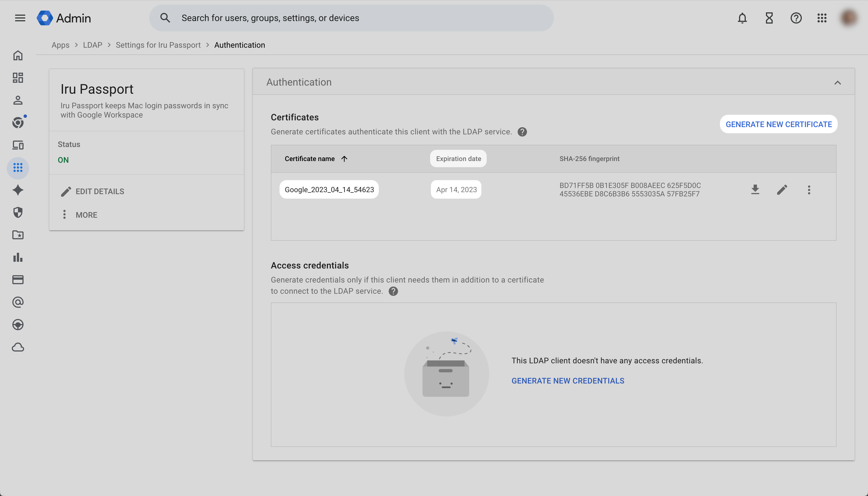Screen dimensions: 868x496
Task: Open the starred folder icon in sidebar
Action: 18,235
